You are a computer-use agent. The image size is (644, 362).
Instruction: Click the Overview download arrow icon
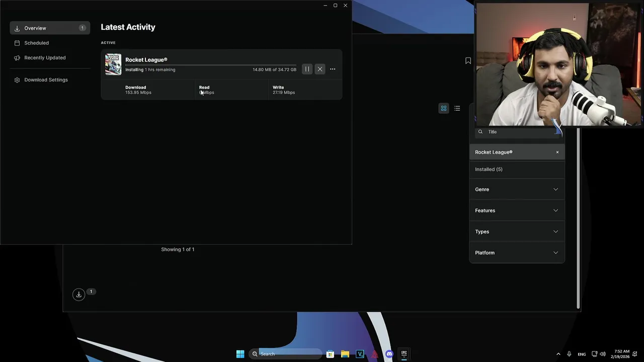[17, 28]
